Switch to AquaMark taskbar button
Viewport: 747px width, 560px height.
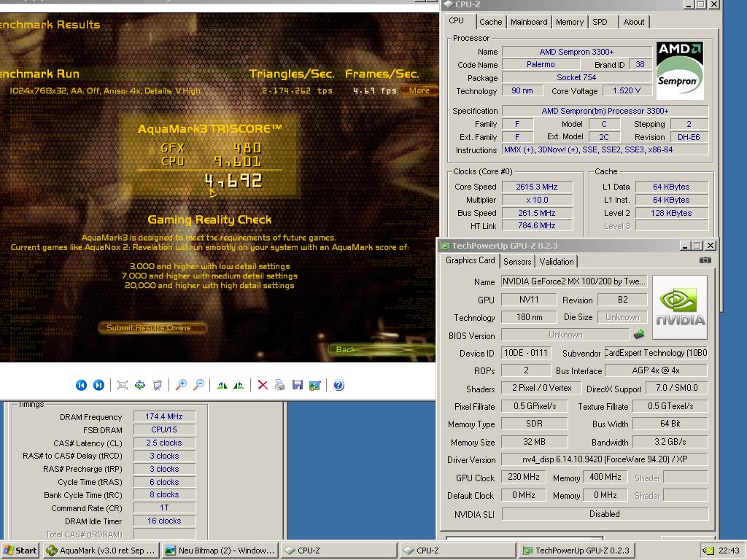click(x=101, y=551)
